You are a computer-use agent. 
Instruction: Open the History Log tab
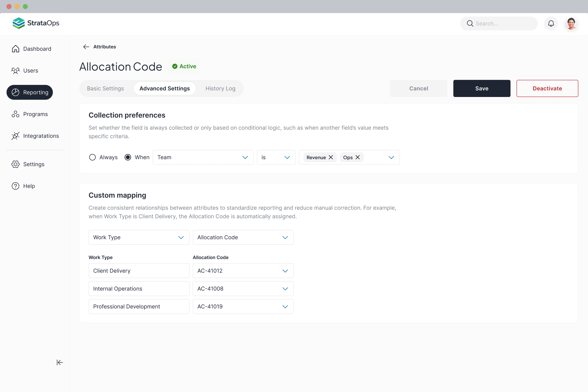[220, 88]
